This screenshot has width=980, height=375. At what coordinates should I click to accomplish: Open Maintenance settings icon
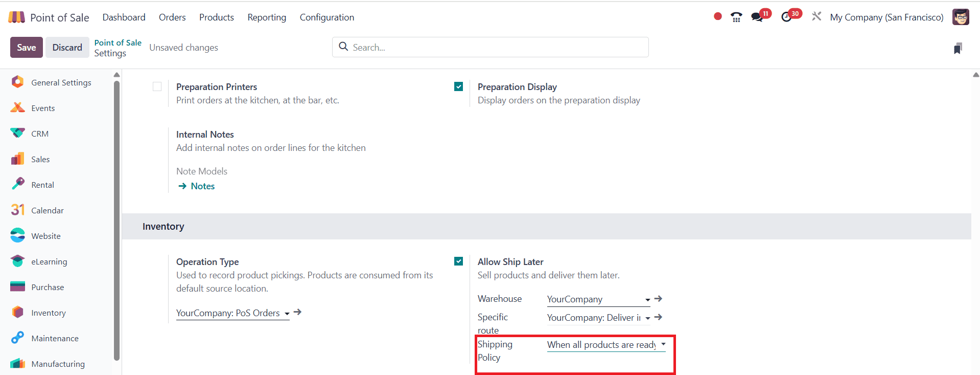click(x=17, y=338)
